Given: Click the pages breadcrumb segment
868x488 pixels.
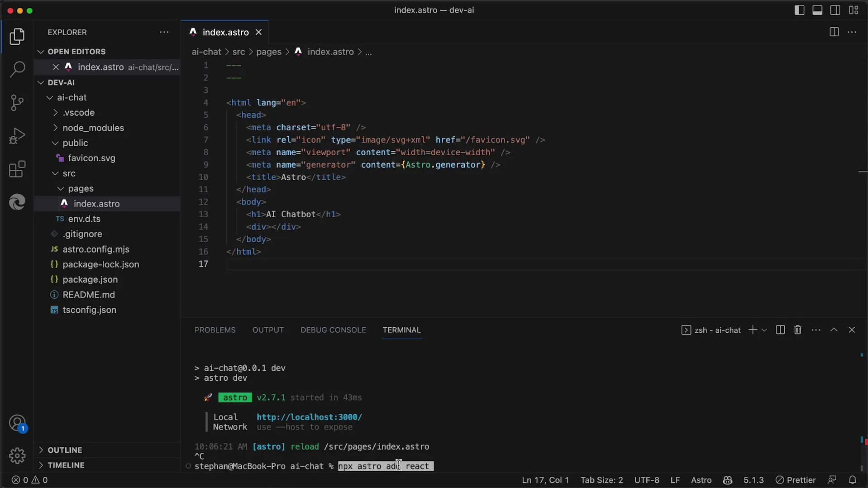Looking at the screenshot, I should pos(269,52).
